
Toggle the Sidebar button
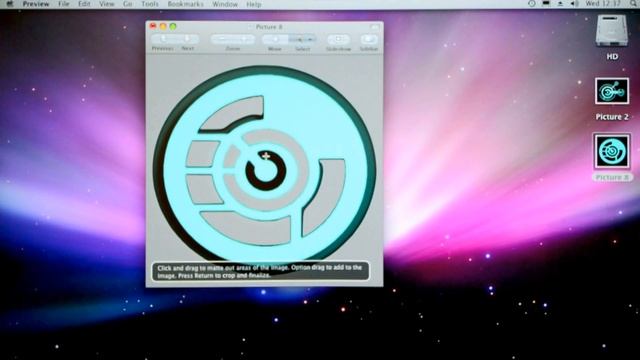[369, 39]
